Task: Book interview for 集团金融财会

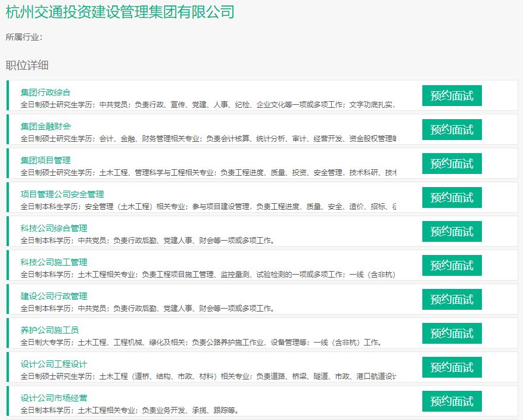Action: click(x=452, y=130)
